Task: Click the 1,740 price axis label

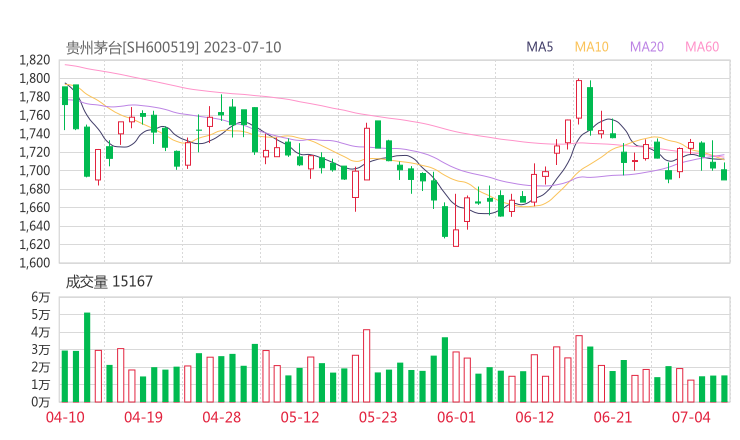Action: [x=34, y=134]
